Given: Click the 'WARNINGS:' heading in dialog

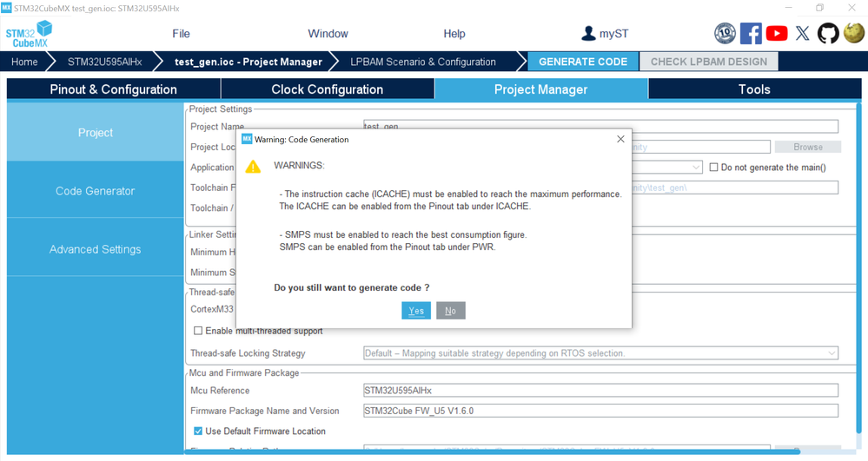Looking at the screenshot, I should coord(299,166).
